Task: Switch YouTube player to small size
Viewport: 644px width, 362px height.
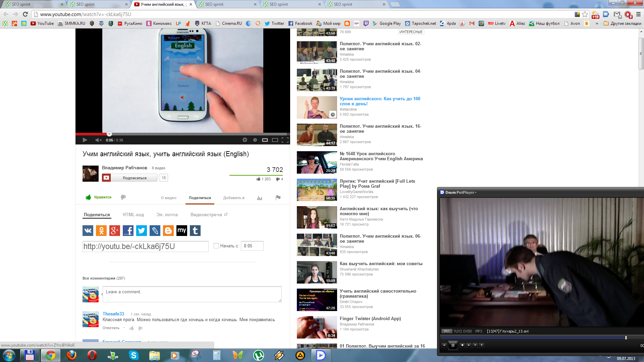Action: [x=265, y=140]
